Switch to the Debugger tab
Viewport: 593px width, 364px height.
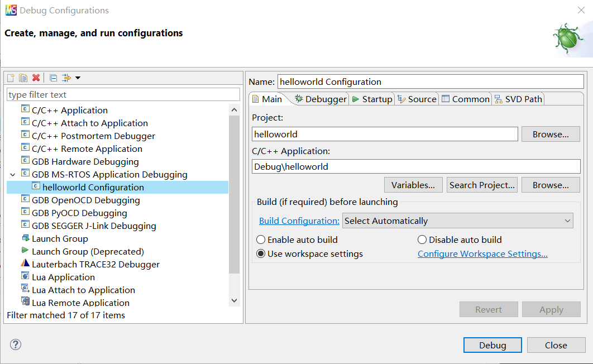pyautogui.click(x=321, y=99)
